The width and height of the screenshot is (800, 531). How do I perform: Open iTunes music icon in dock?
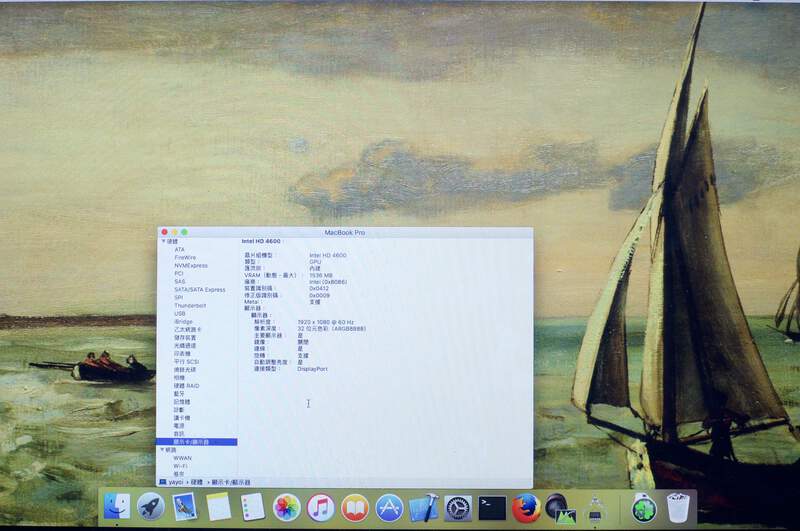point(320,507)
